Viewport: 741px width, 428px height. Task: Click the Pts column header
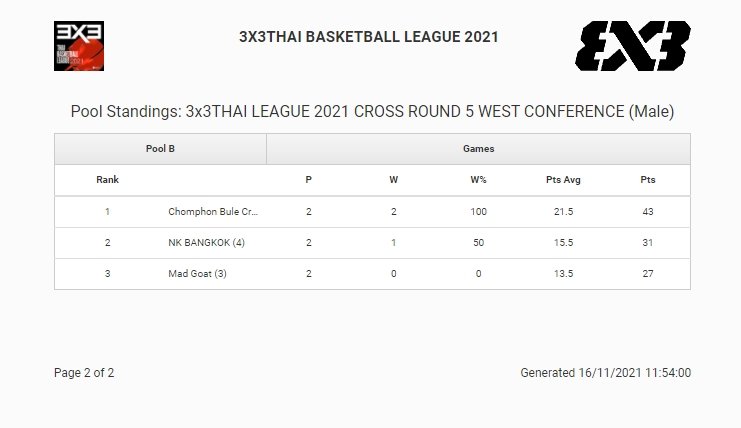click(648, 180)
